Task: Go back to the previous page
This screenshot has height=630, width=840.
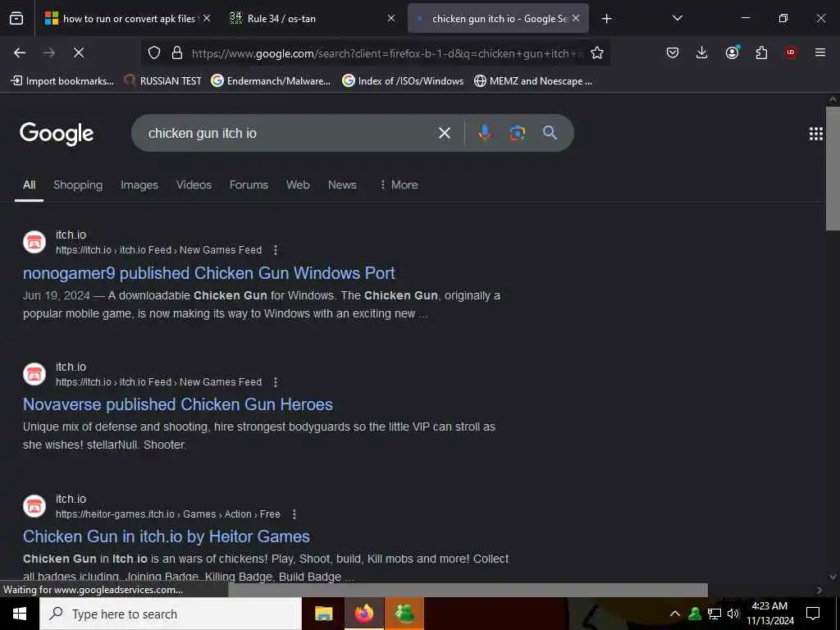Action: 20,52
